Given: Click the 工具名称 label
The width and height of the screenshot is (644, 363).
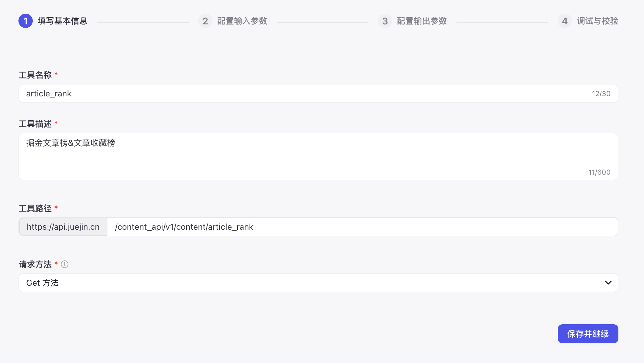Looking at the screenshot, I should coord(35,75).
